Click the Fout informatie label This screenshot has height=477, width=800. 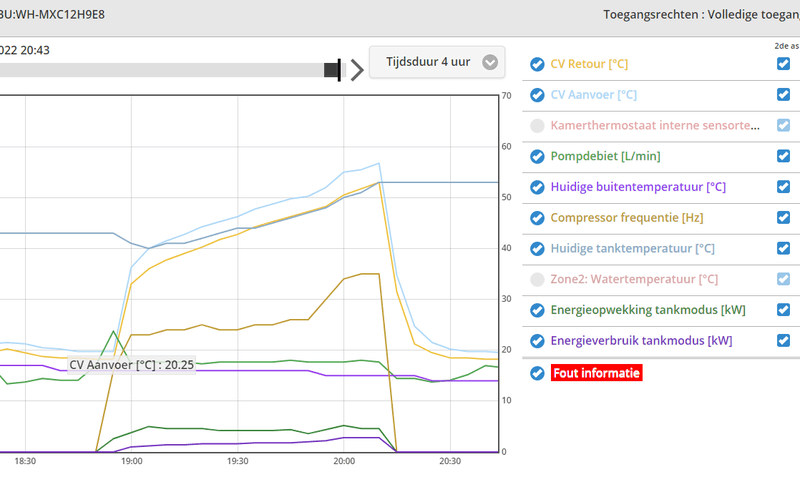pyautogui.click(x=596, y=373)
